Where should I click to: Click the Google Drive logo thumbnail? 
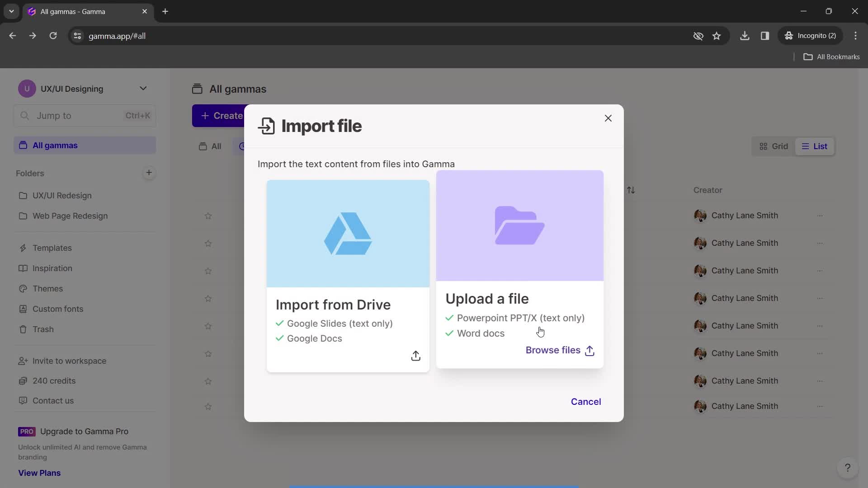[x=348, y=234]
